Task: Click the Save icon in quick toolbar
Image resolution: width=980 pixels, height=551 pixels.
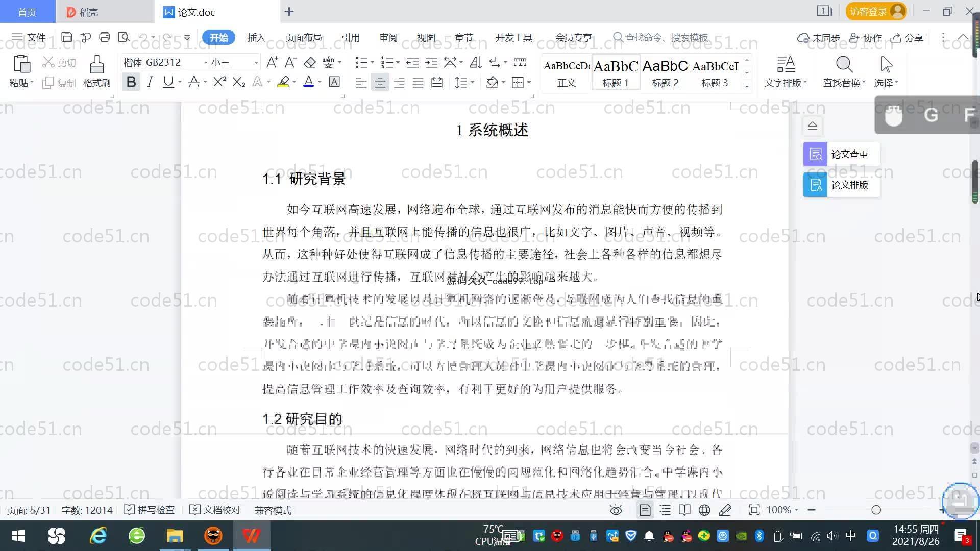Action: 66,37
